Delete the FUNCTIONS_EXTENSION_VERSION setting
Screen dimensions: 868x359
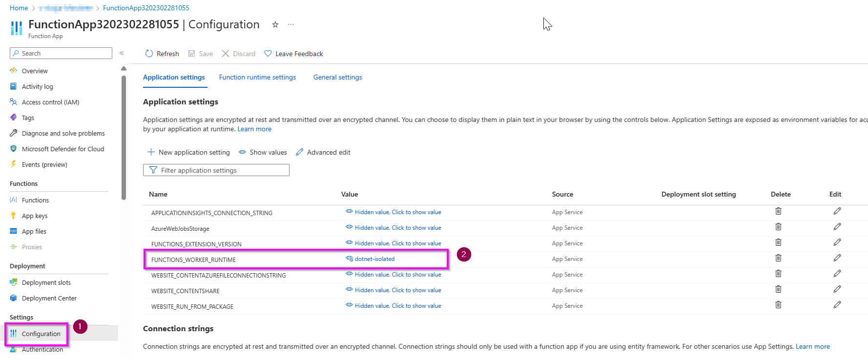coord(778,242)
